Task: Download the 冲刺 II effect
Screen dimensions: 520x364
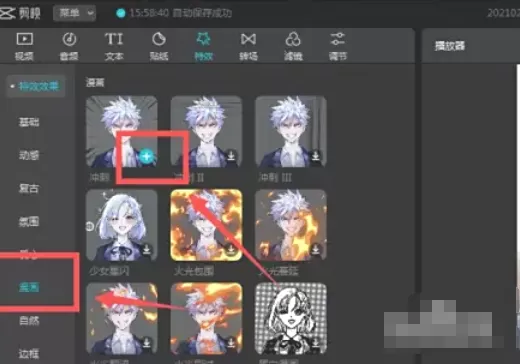Action: click(231, 156)
